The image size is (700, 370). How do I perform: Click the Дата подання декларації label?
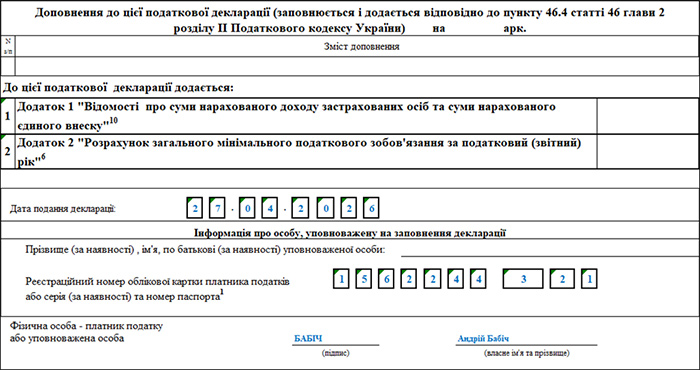click(62, 208)
